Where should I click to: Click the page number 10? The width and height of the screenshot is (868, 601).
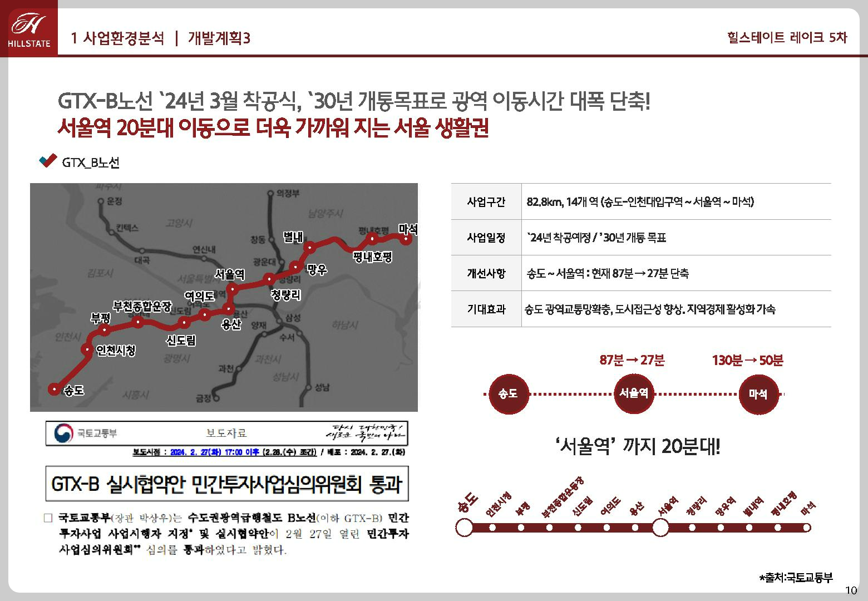851,590
